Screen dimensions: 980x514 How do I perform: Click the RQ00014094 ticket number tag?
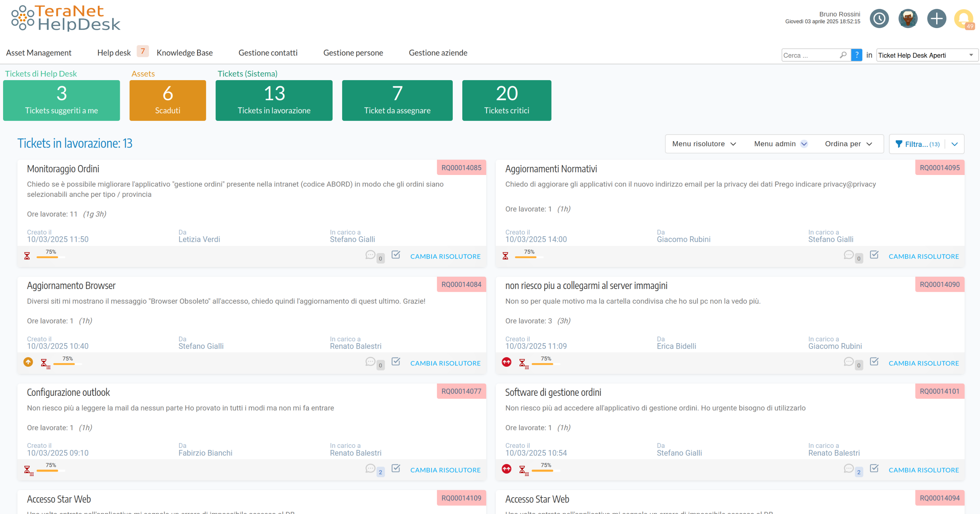(x=939, y=498)
